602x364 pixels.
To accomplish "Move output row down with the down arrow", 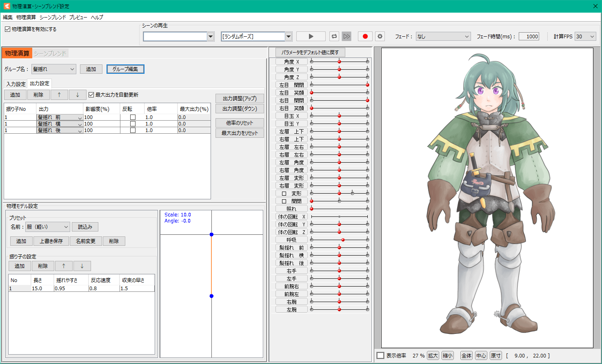I will (78, 95).
